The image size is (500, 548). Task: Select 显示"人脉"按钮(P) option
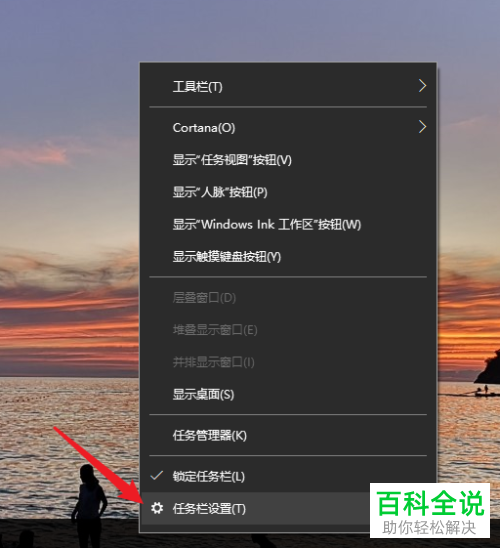pos(288,192)
